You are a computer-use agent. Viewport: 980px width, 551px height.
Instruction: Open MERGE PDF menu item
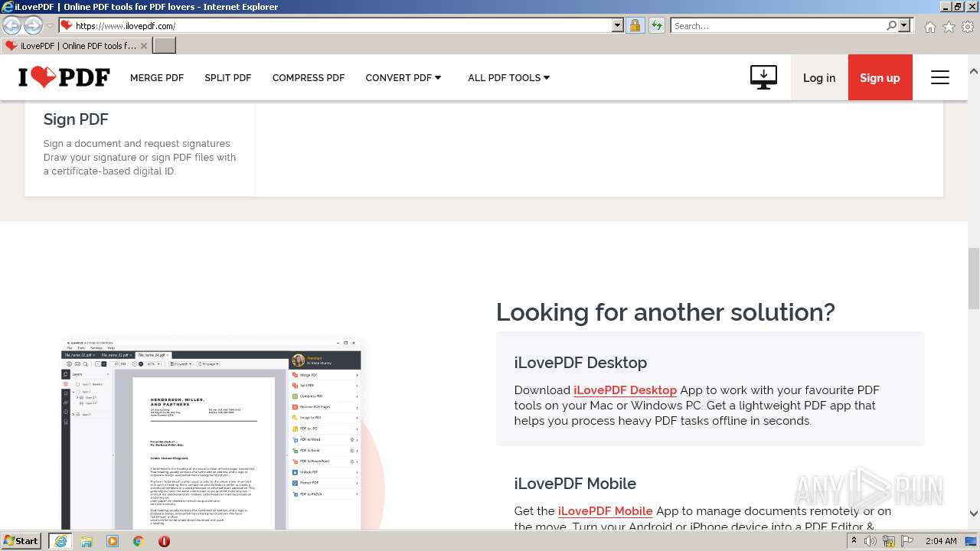point(157,77)
